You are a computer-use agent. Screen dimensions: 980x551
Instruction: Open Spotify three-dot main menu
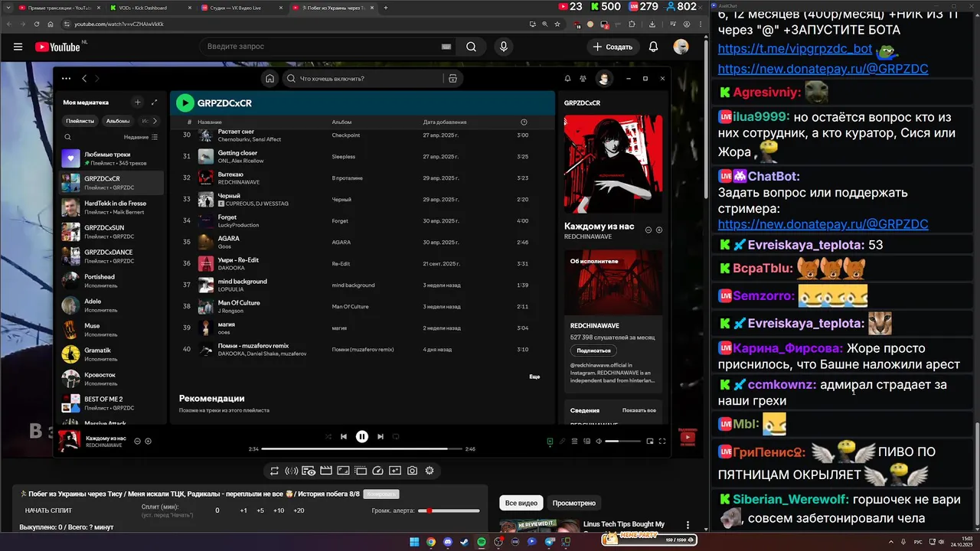tap(66, 78)
